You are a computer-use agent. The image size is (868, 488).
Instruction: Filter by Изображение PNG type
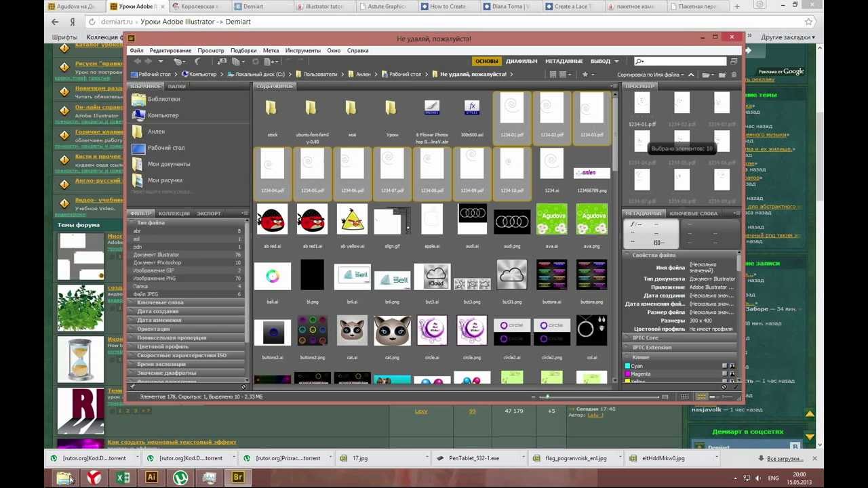click(186, 279)
